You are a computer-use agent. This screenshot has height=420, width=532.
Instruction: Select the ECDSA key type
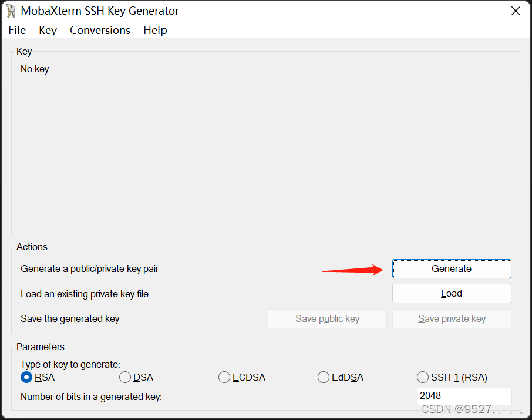coord(224,377)
